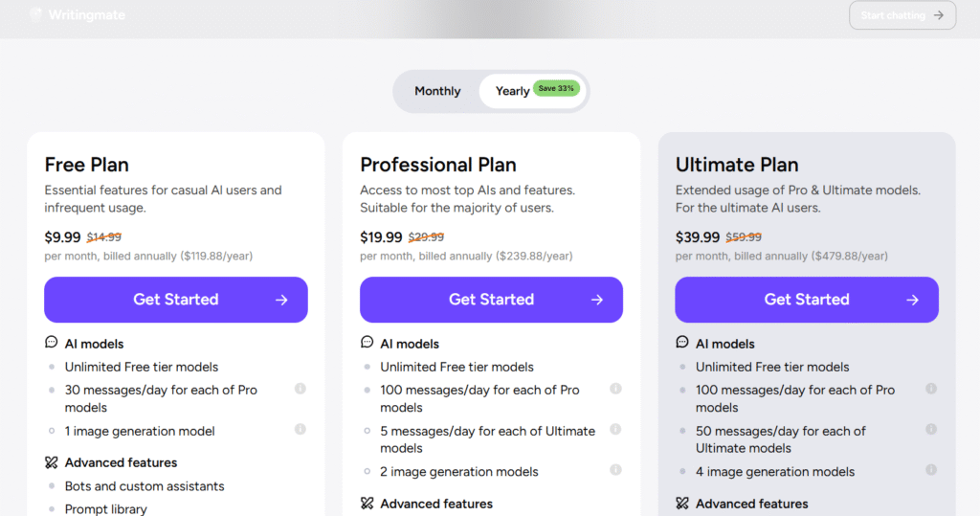Image resolution: width=980 pixels, height=516 pixels.
Task: Switch billing to Monthly
Action: coord(437,91)
